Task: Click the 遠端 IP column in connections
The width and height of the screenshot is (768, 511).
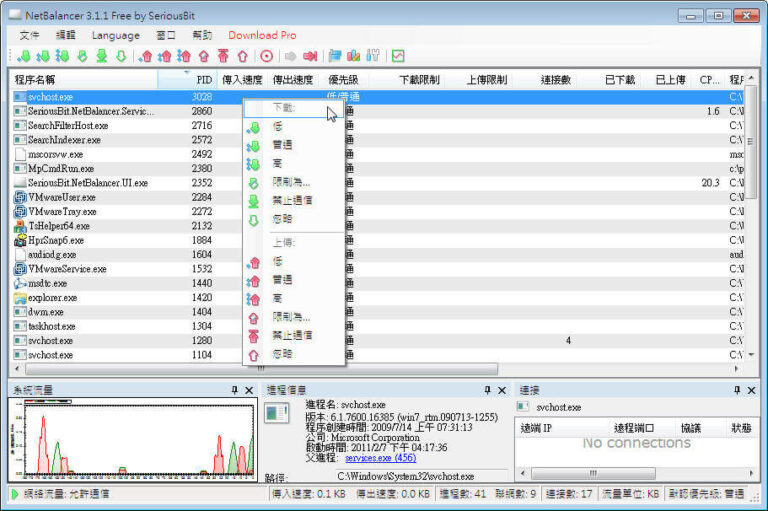Action: [563, 428]
